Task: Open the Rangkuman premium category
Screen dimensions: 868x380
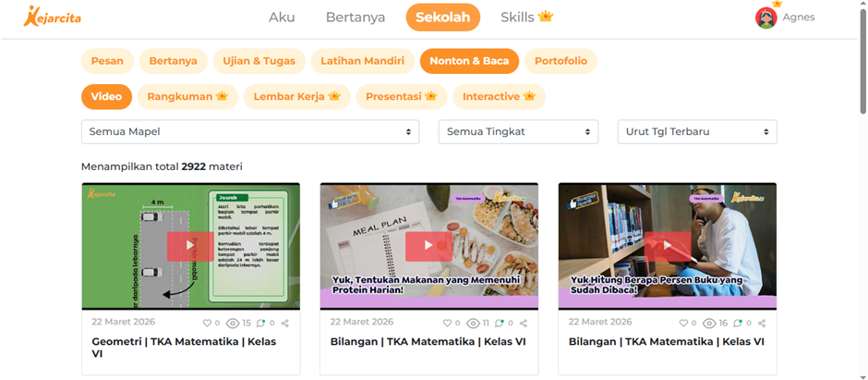Action: click(187, 96)
